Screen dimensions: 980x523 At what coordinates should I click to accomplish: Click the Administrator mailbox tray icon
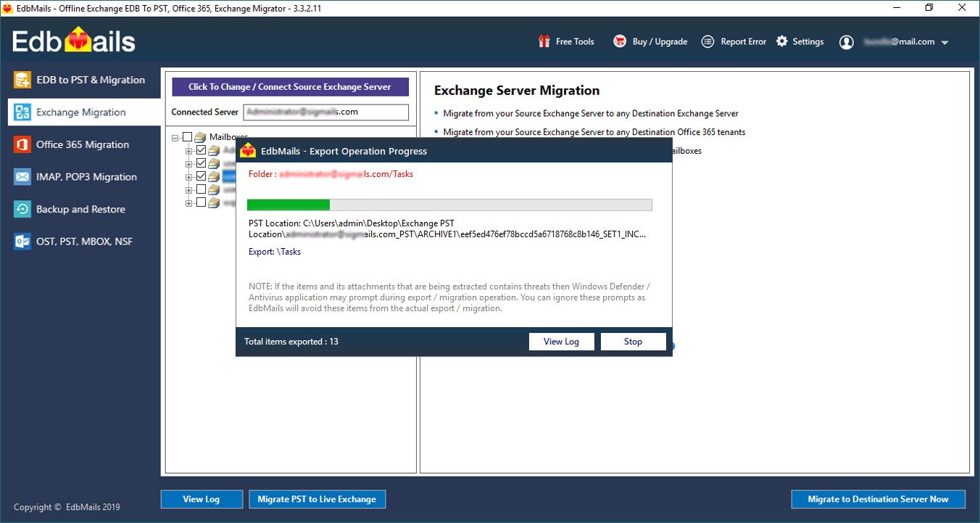pos(214,150)
